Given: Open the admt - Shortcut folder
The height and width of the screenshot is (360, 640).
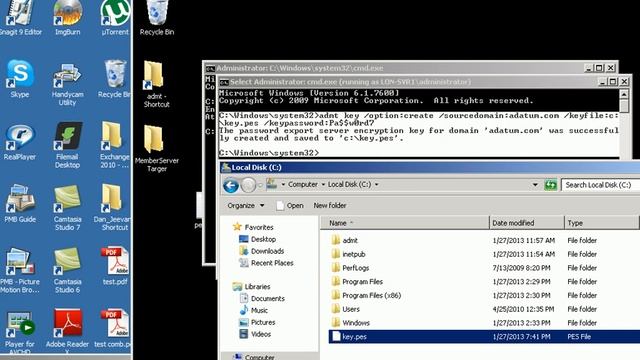Looking at the screenshot, I should tap(156, 84).
